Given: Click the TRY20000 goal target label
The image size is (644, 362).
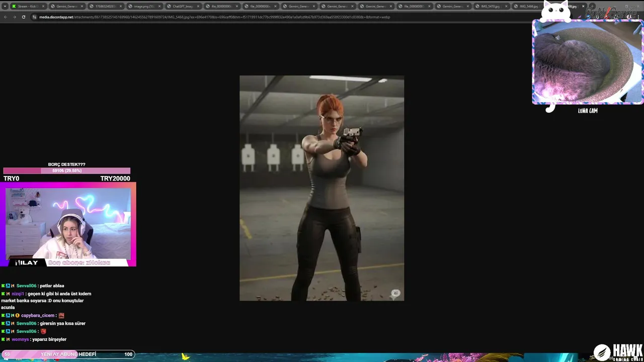Looking at the screenshot, I should (115, 178).
